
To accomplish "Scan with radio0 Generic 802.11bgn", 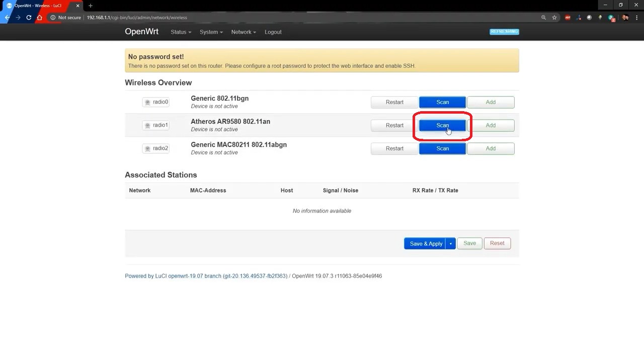I will tap(442, 102).
